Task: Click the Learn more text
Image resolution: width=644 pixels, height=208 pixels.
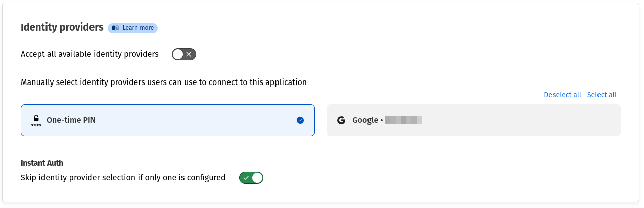Action: (x=138, y=28)
